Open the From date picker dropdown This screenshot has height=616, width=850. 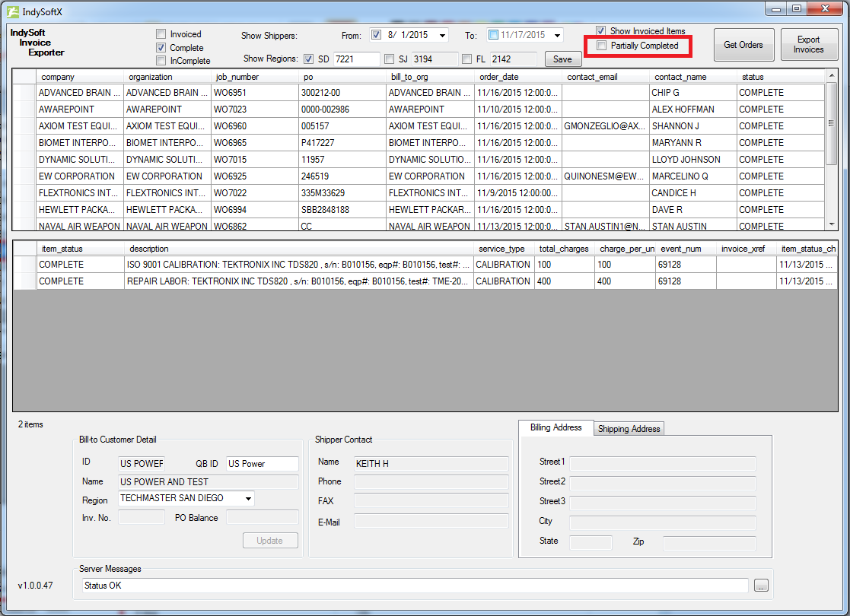(x=442, y=35)
